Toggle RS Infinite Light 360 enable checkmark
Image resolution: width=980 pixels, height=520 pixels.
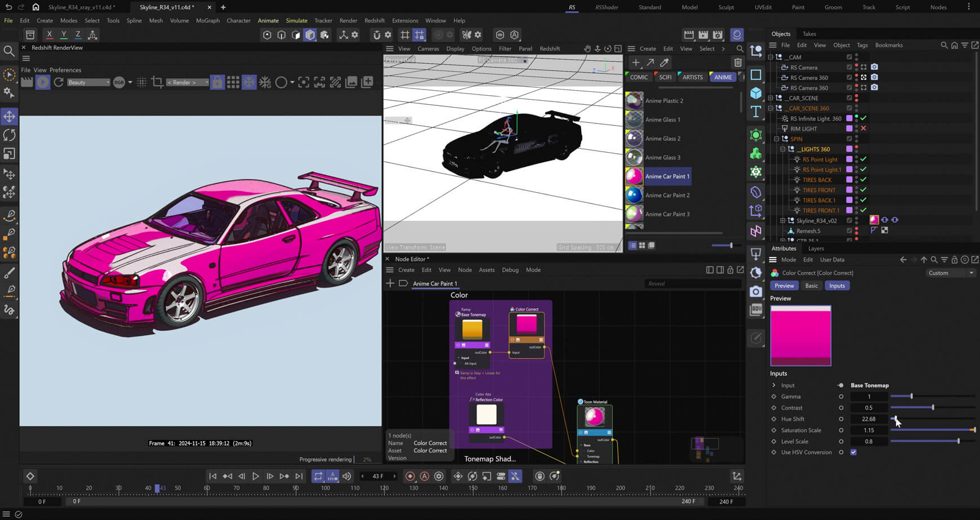pos(863,118)
